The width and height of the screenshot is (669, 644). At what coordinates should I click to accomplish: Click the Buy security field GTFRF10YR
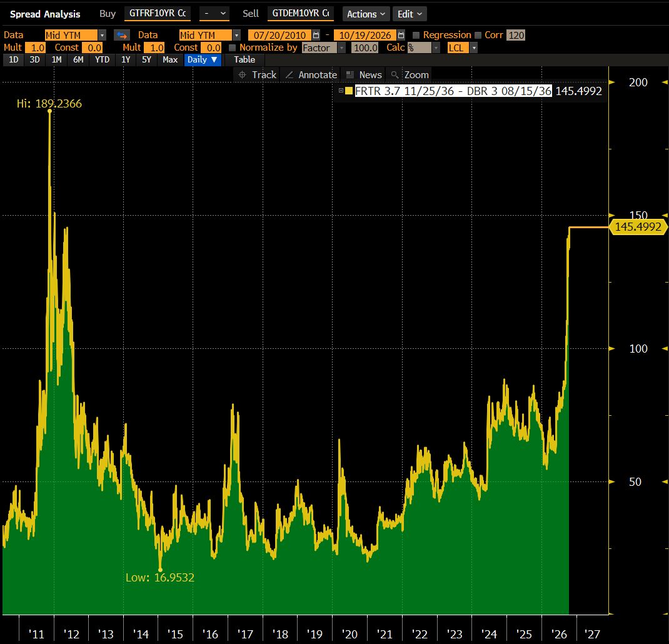158,13
